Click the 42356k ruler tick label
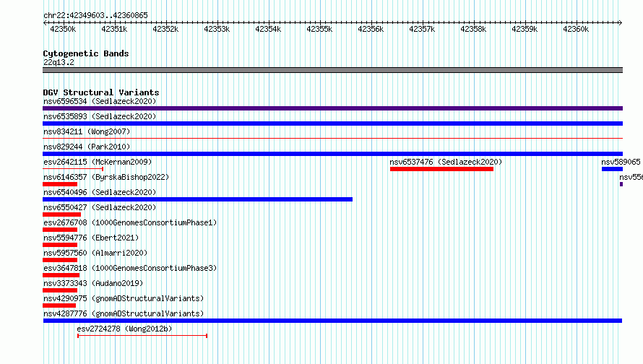643x364 pixels. (371, 29)
